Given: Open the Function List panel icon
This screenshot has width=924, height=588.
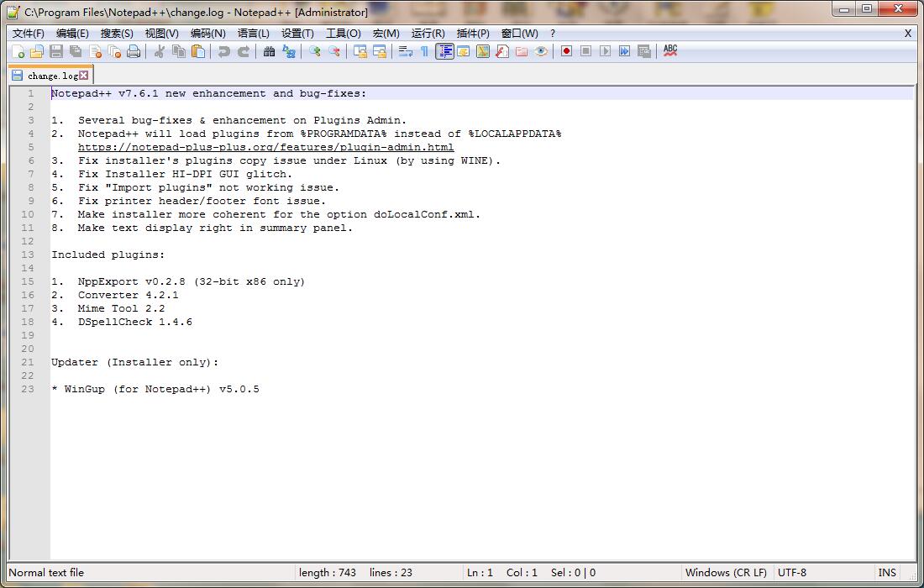Looking at the screenshot, I should click(502, 52).
